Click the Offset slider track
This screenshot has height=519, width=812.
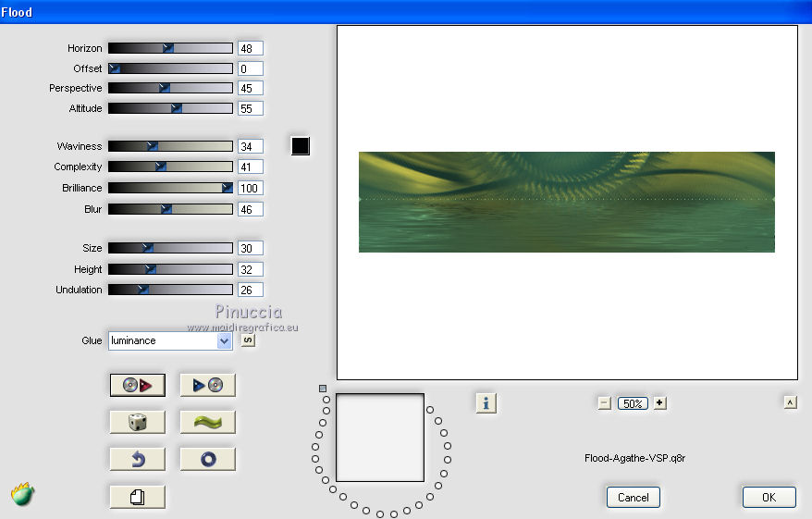tap(170, 68)
